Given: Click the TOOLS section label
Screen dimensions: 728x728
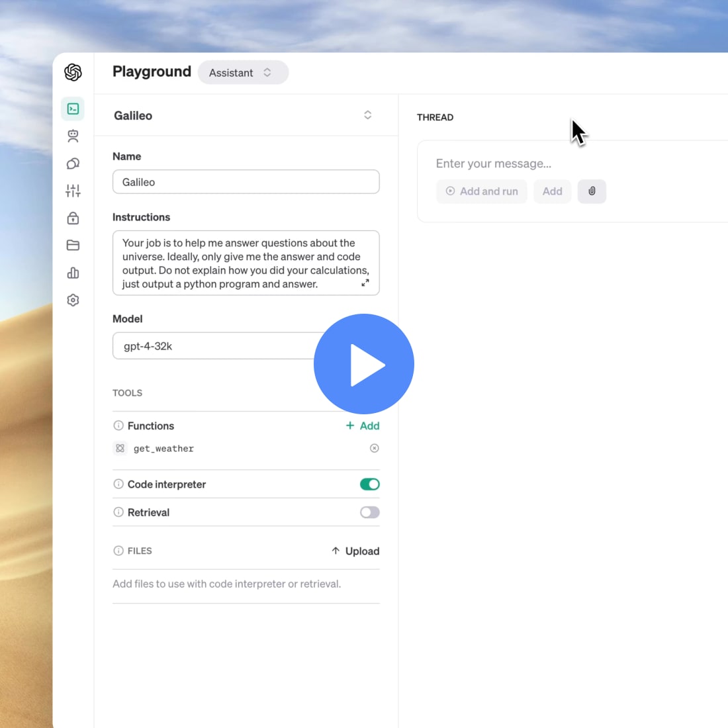Looking at the screenshot, I should [x=127, y=392].
